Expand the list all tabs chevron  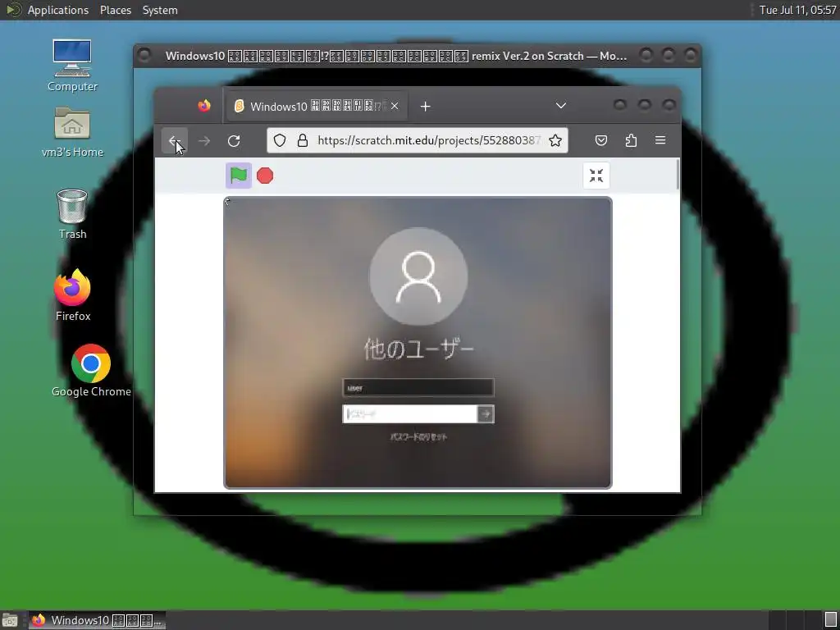click(x=561, y=106)
